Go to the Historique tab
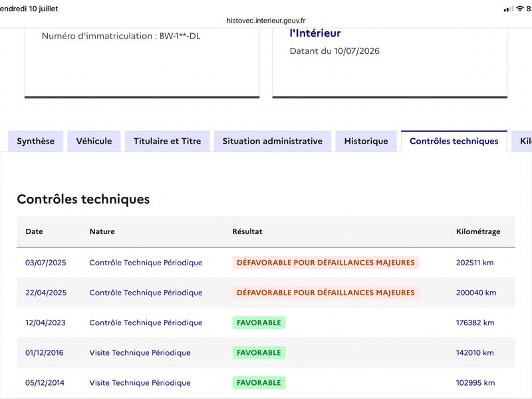The height and width of the screenshot is (399, 532). (366, 141)
